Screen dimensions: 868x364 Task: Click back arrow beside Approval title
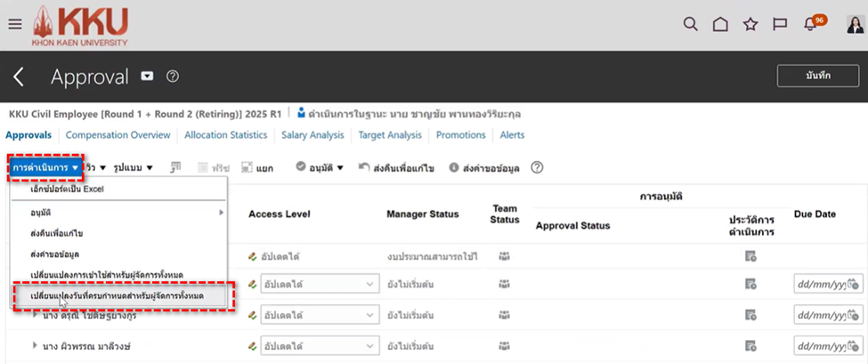20,77
